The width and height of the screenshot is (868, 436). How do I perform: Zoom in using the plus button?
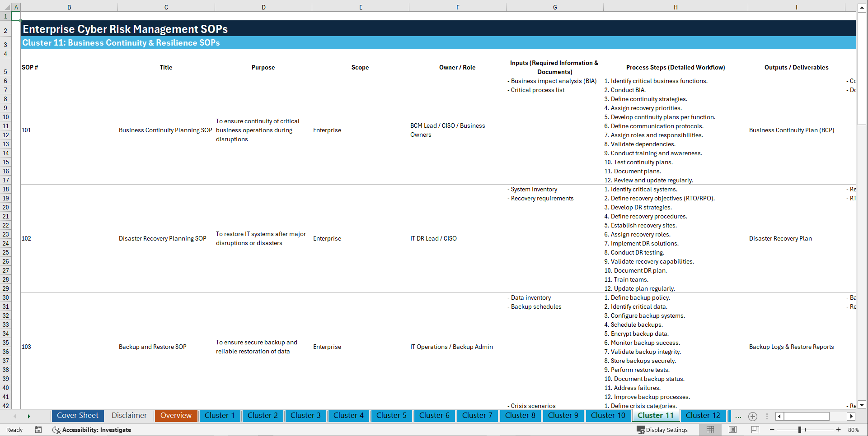[838, 430]
